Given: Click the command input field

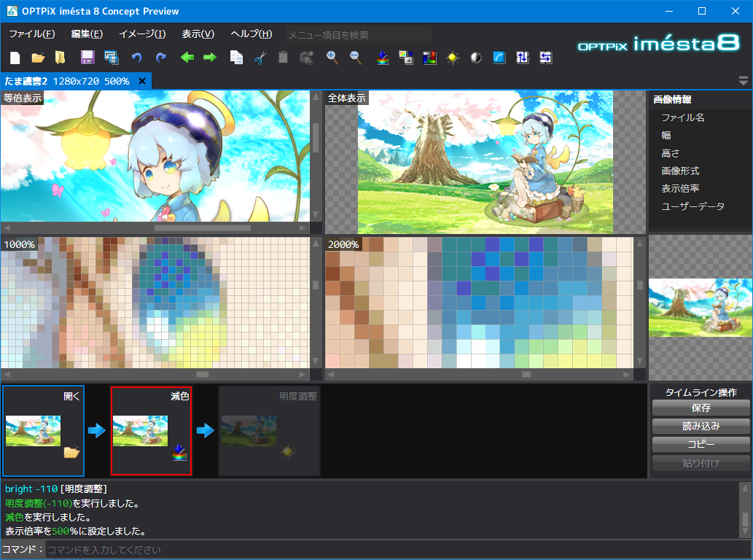Looking at the screenshot, I should [399, 550].
